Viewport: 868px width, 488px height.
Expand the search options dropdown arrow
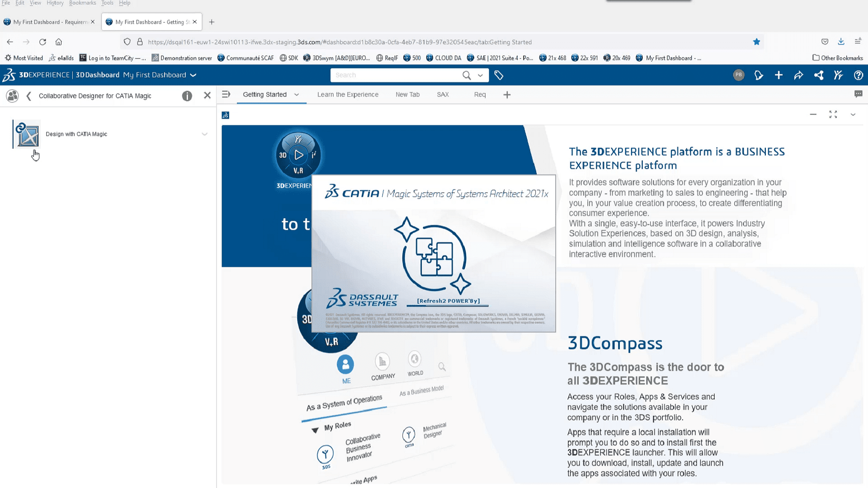point(480,75)
